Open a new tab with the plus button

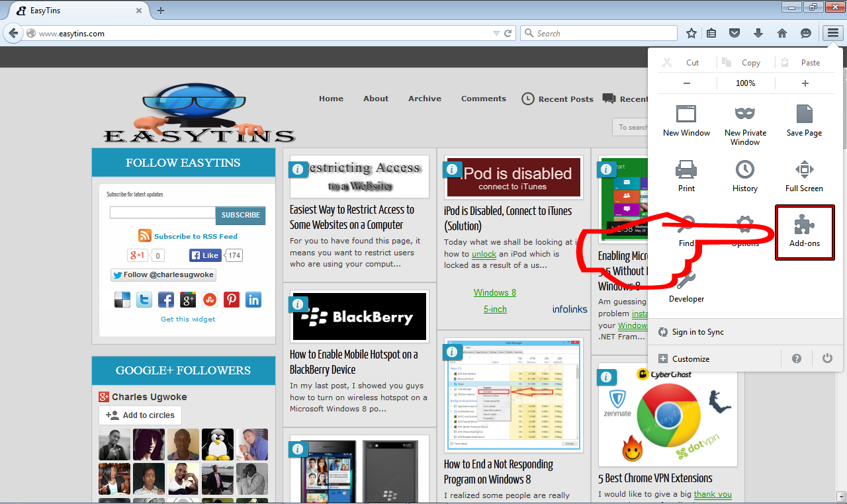tap(160, 10)
